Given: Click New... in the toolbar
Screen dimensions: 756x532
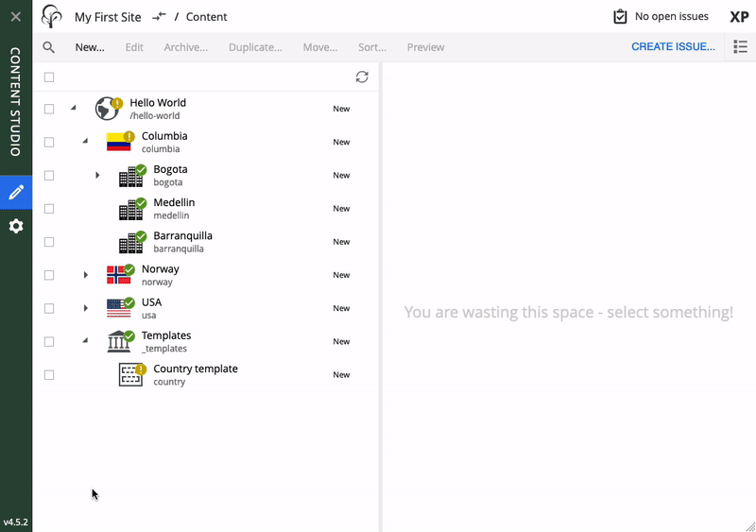Looking at the screenshot, I should pyautogui.click(x=90, y=47).
